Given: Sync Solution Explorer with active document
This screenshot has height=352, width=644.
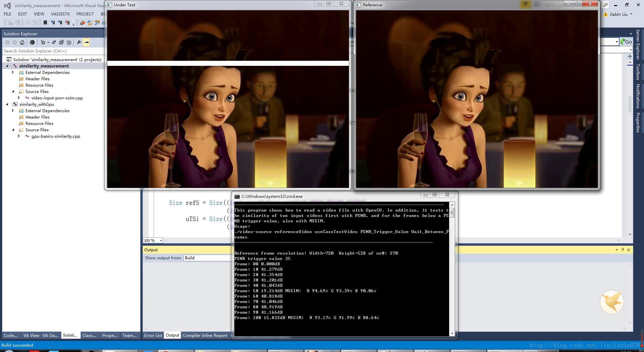Looking at the screenshot, I should [54, 42].
